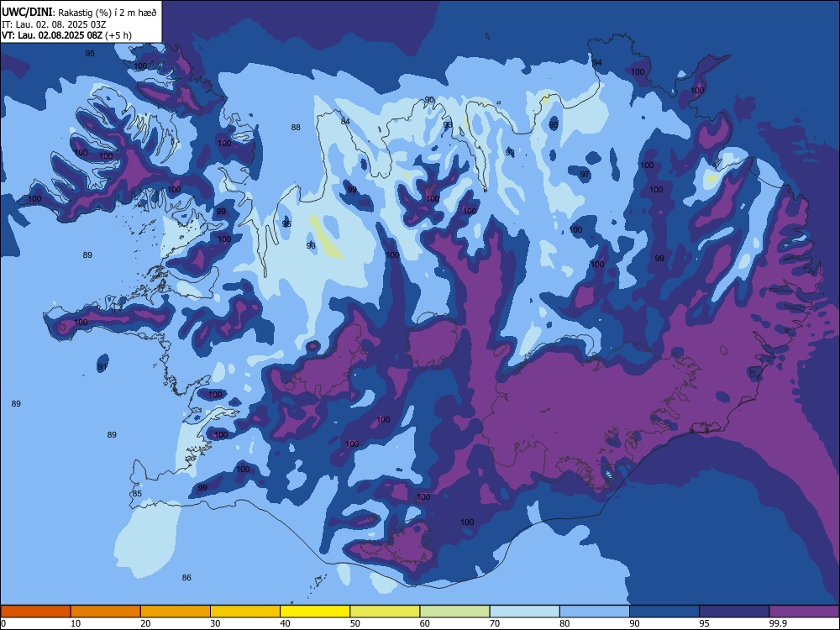Click the sky blue 80–90 legend swatch
Image resolution: width=840 pixels, height=630 pixels.
coord(595,612)
